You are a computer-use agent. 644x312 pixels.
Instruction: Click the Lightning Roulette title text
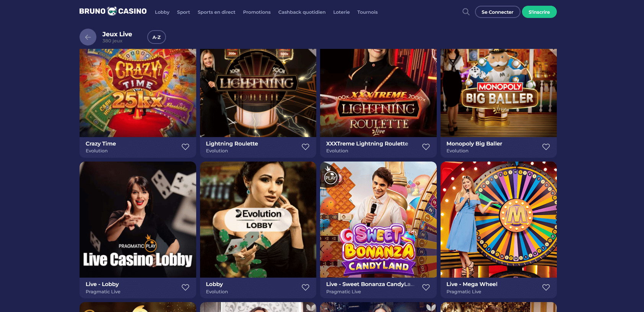[x=232, y=144]
